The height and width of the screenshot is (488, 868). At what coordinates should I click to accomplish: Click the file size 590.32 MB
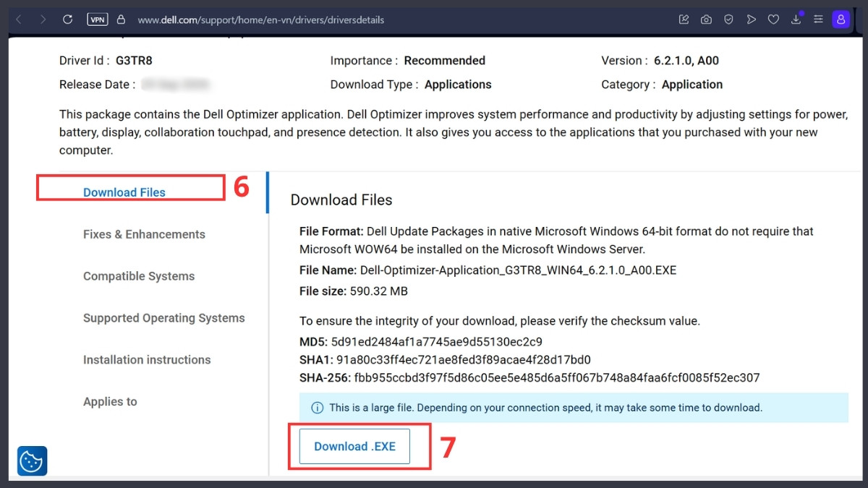click(380, 291)
